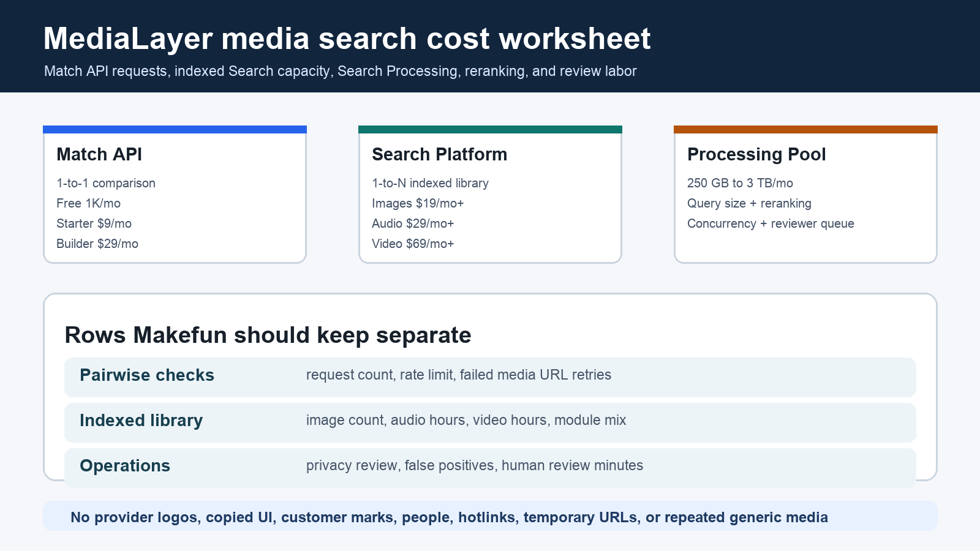Viewport: 980px width, 551px height.
Task: Click 'Audio $29/mo+' price line
Action: click(413, 223)
